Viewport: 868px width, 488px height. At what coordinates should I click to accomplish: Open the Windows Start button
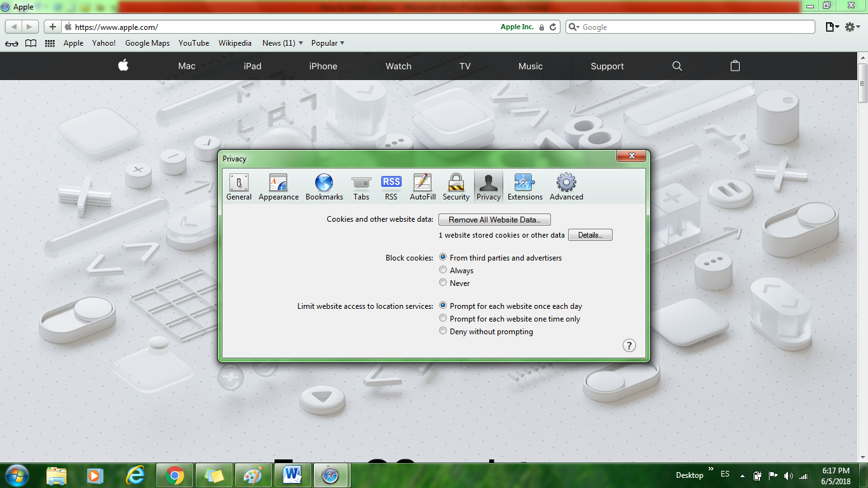[16, 475]
